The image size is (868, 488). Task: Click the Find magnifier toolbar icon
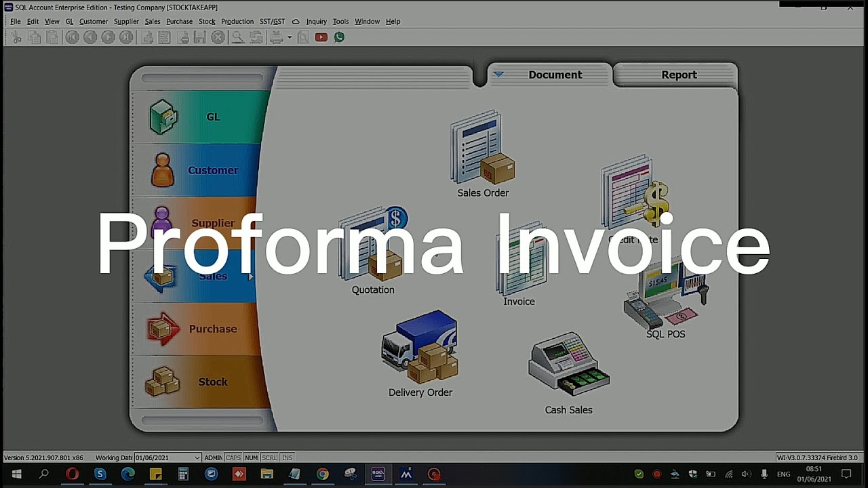(237, 37)
